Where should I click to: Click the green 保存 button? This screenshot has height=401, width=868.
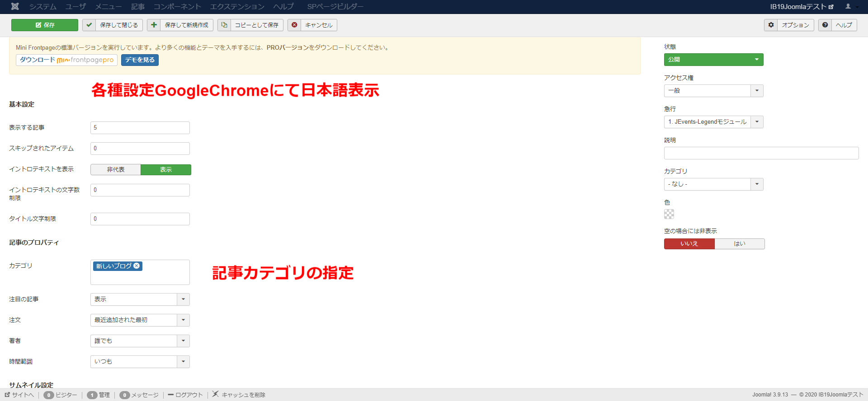click(x=45, y=25)
